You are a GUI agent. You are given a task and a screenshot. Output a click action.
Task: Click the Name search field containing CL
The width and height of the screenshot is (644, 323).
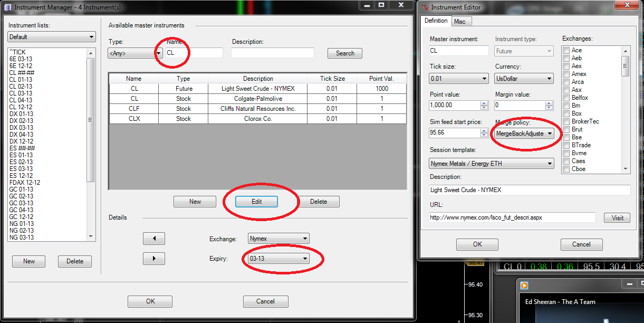point(194,53)
